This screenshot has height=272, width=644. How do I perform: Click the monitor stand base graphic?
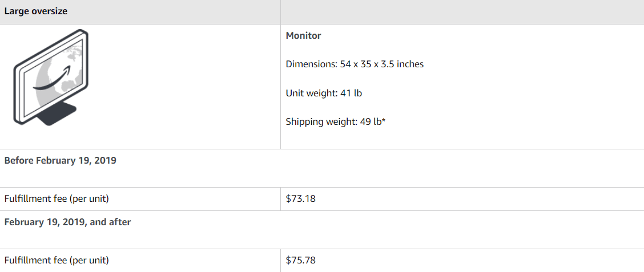coord(56,116)
